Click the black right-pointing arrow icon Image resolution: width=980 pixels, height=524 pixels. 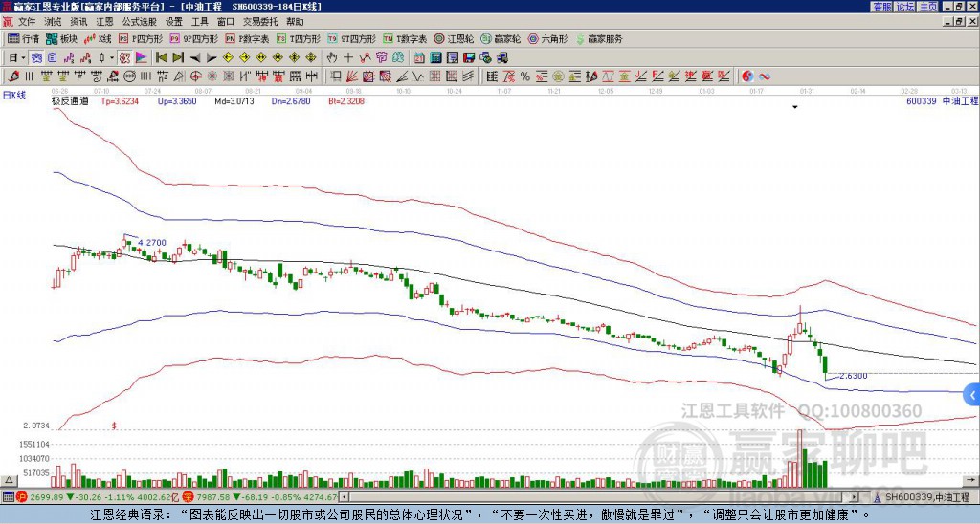coord(212,58)
